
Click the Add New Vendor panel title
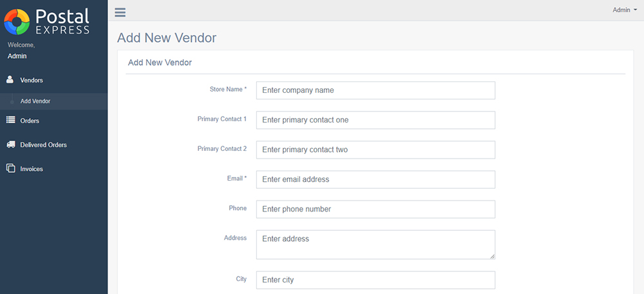pos(160,63)
